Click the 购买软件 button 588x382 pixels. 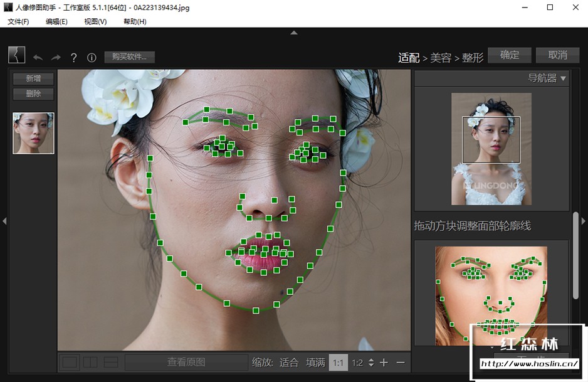tap(129, 57)
